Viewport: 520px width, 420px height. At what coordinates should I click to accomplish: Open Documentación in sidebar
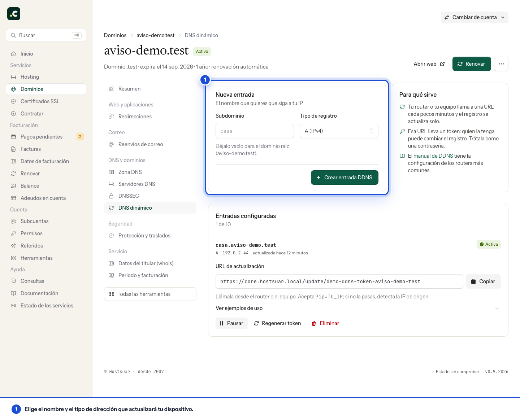coord(46,293)
